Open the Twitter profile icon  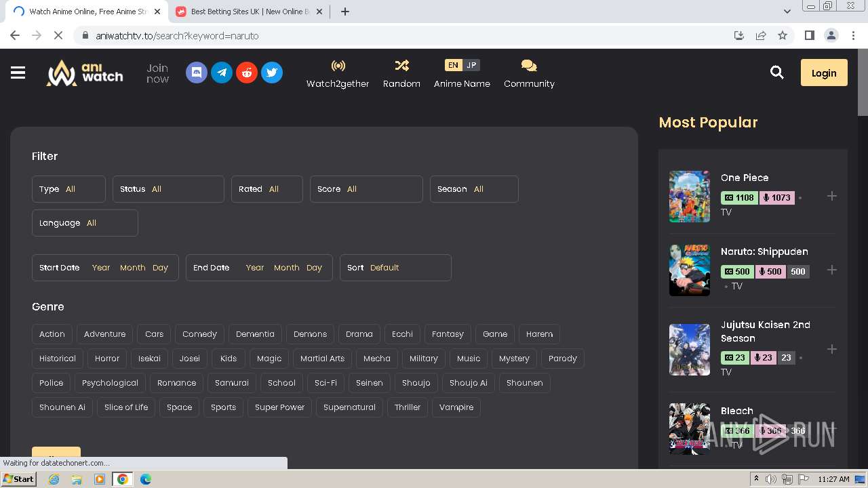(272, 73)
